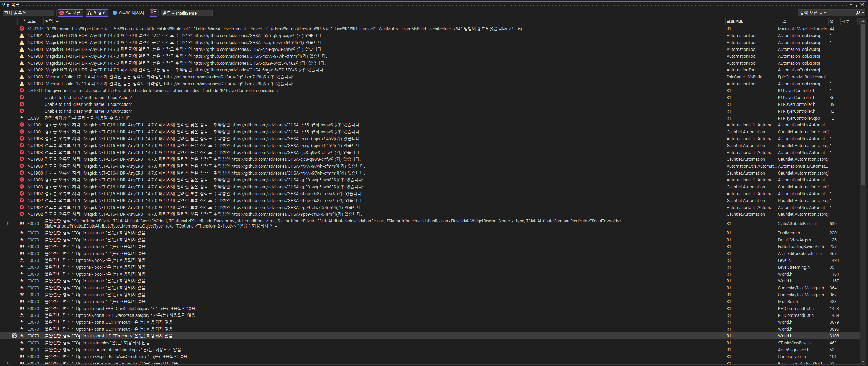Screen dimensions: 868x366
Task: Select the 'TOptional<EAnimInterpolationType>' error description
Action: tap(113, 350)
